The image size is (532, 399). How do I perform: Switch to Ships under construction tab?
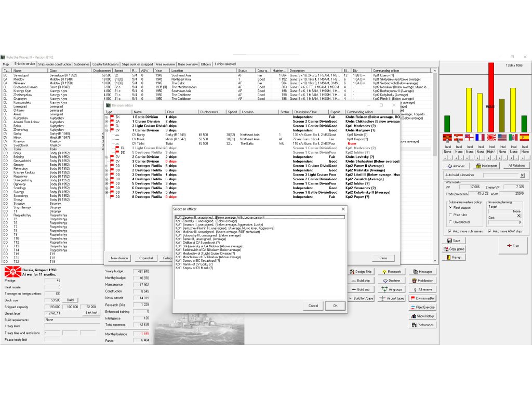coord(55,64)
